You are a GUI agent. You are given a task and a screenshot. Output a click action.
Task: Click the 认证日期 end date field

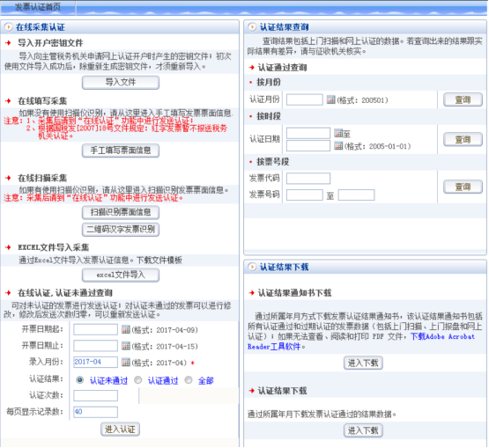click(x=308, y=145)
